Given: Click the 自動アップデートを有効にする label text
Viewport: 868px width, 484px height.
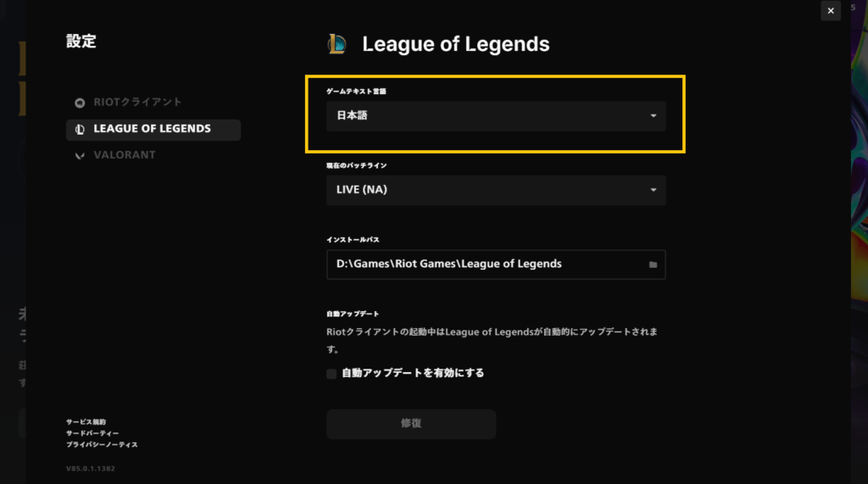Looking at the screenshot, I should [413, 373].
